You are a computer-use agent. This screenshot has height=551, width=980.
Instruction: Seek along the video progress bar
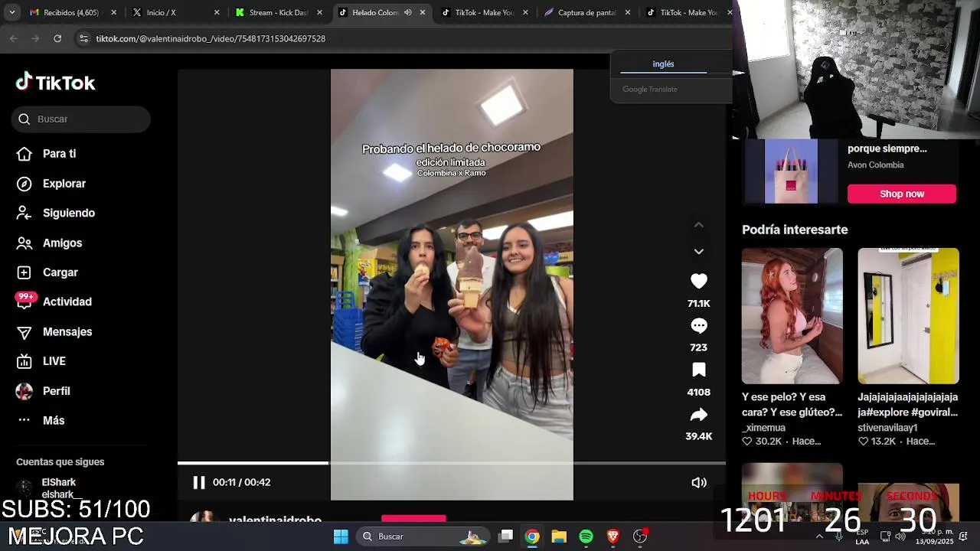coord(452,463)
